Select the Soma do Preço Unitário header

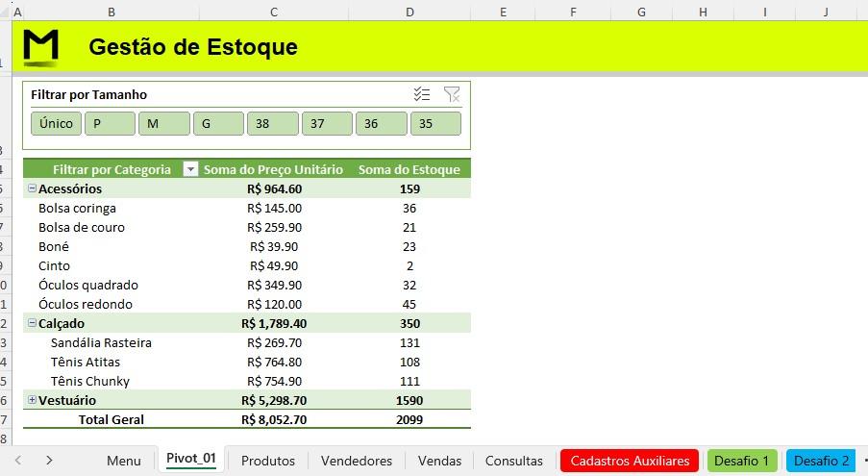273,169
